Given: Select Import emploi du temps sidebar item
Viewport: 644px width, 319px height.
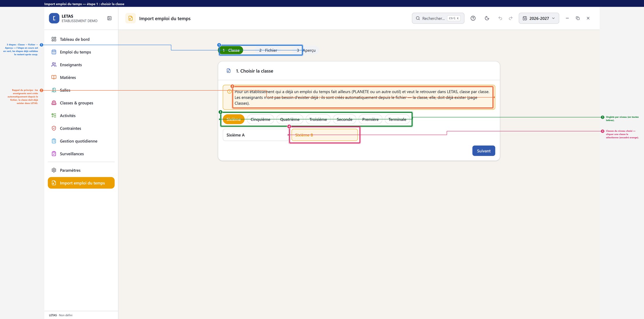Looking at the screenshot, I should tap(81, 183).
